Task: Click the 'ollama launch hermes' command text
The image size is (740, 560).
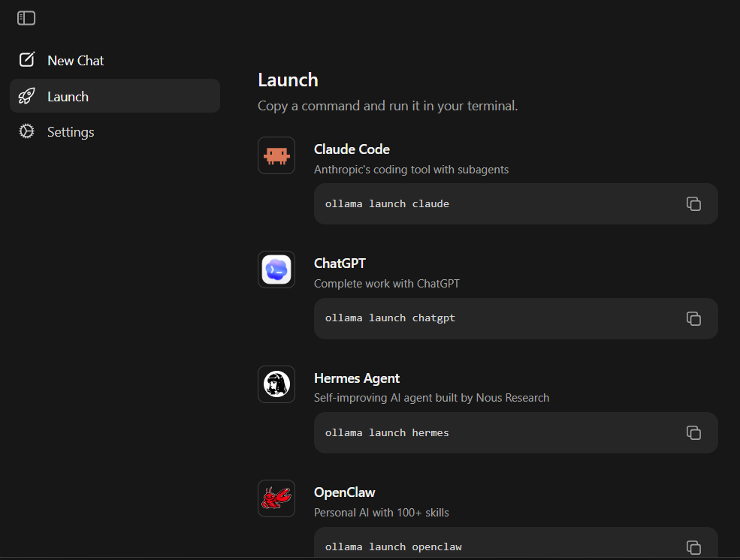Action: pyautogui.click(x=387, y=432)
